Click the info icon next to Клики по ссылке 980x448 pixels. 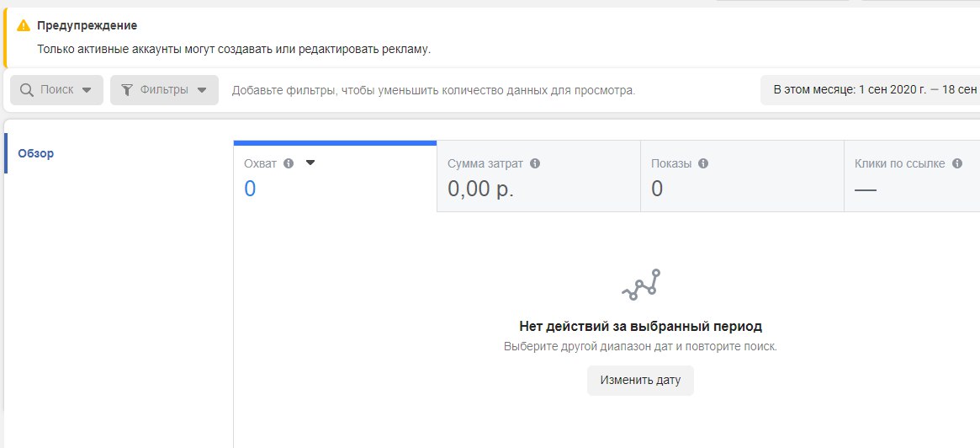957,164
